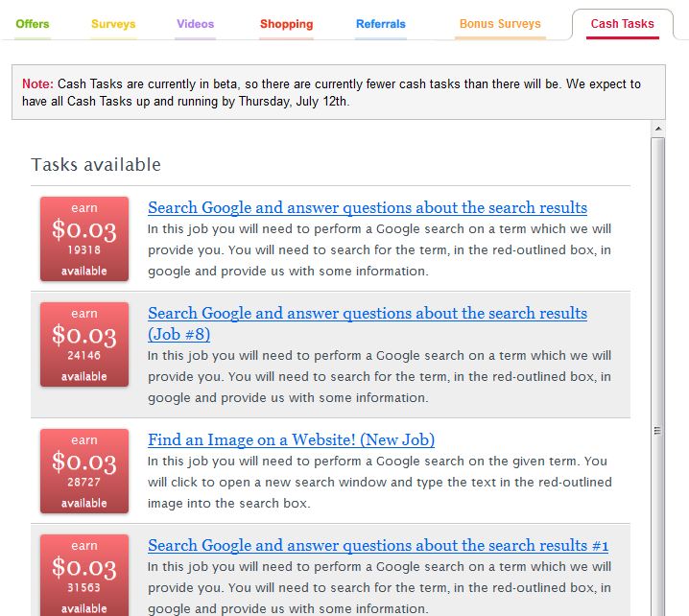Click earn badge showing 28727 available

(x=84, y=471)
